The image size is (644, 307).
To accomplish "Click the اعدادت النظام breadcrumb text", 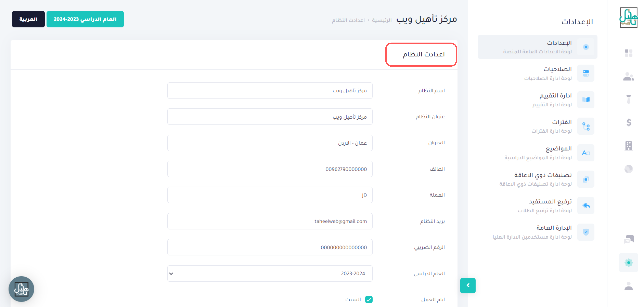I will click(348, 20).
